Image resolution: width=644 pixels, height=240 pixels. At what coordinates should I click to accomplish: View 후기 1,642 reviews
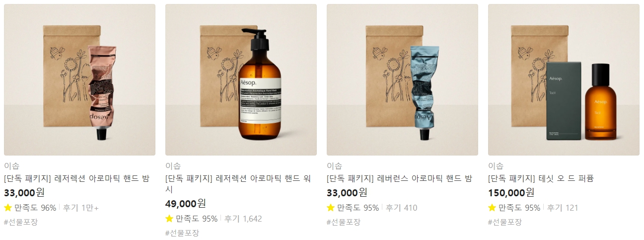pyautogui.click(x=243, y=219)
